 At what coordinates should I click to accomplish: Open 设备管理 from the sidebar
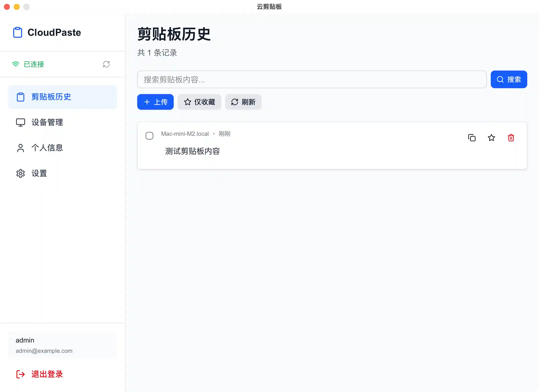(x=47, y=122)
